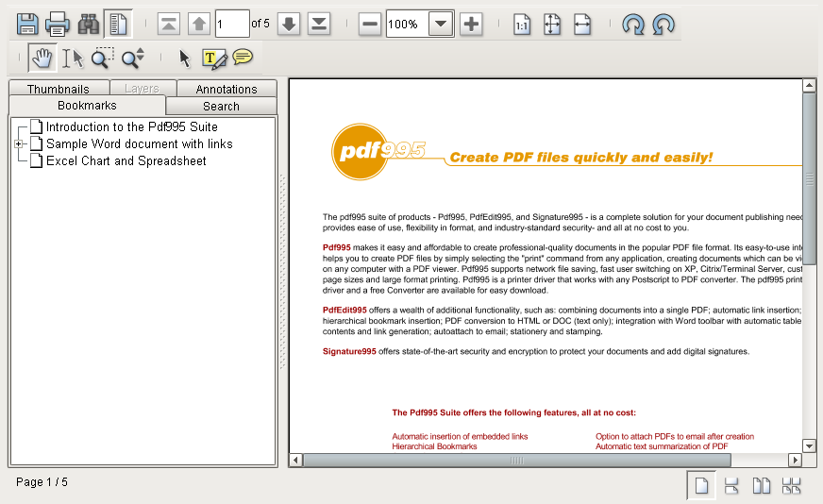The image size is (823, 504).
Task: Go to the first page
Action: tap(169, 25)
